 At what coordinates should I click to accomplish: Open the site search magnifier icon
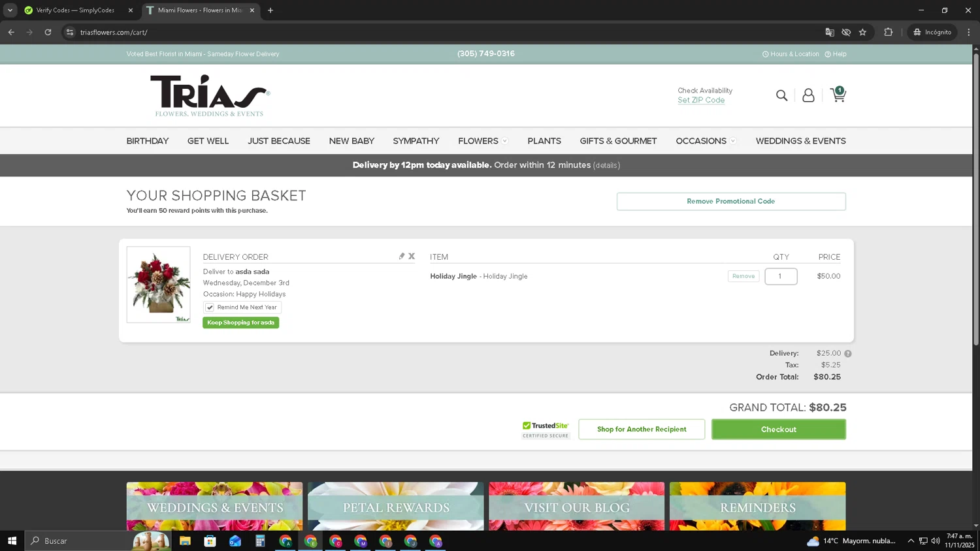coord(781,95)
